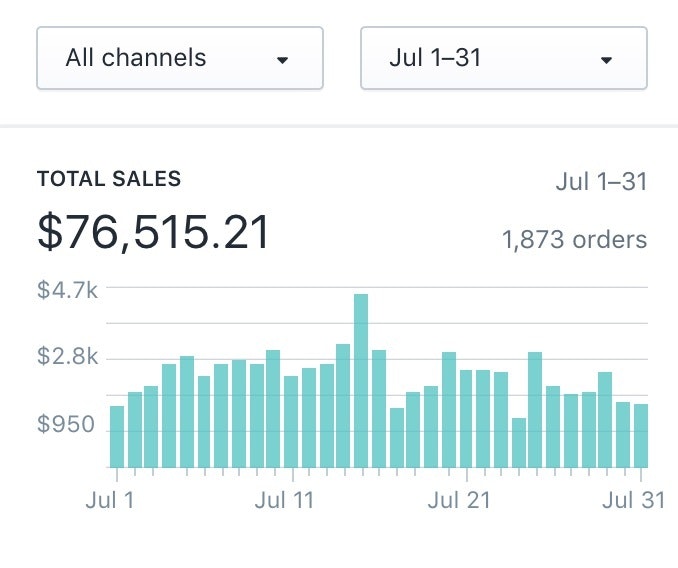Screen dimensions: 678x568
Task: Select the $76,515.21 total sales amount
Action: click(154, 233)
